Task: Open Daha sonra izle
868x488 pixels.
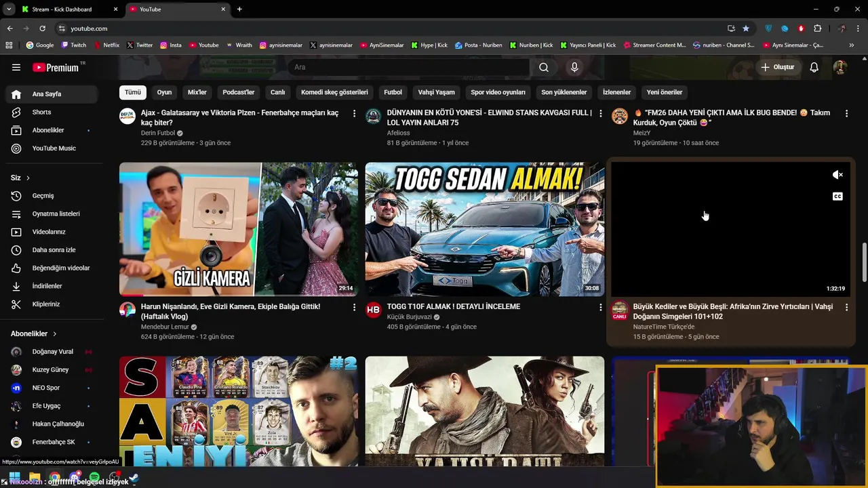Action: [x=52, y=250]
